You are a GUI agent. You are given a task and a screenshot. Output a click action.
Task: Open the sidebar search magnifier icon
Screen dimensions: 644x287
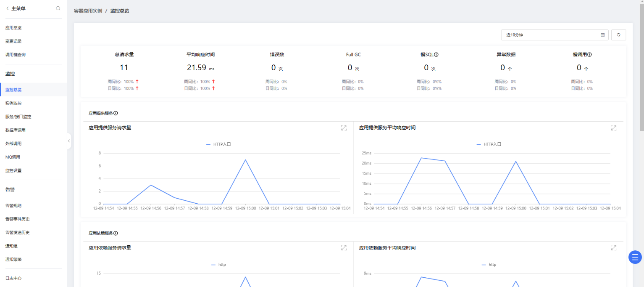point(58,8)
